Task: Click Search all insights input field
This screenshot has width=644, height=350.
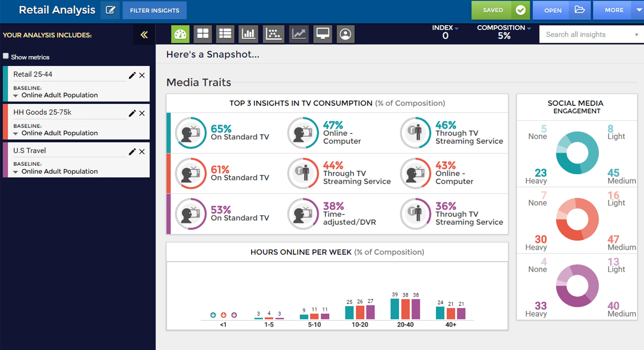Action: point(590,34)
